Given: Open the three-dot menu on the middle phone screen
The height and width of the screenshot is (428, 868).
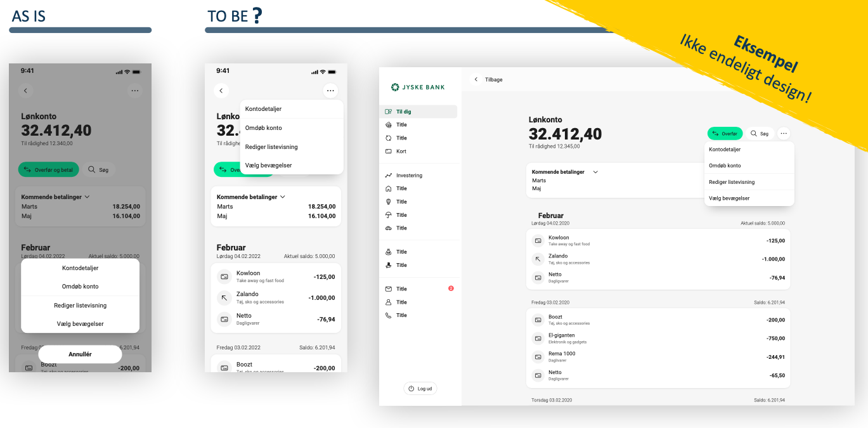Looking at the screenshot, I should click(330, 91).
